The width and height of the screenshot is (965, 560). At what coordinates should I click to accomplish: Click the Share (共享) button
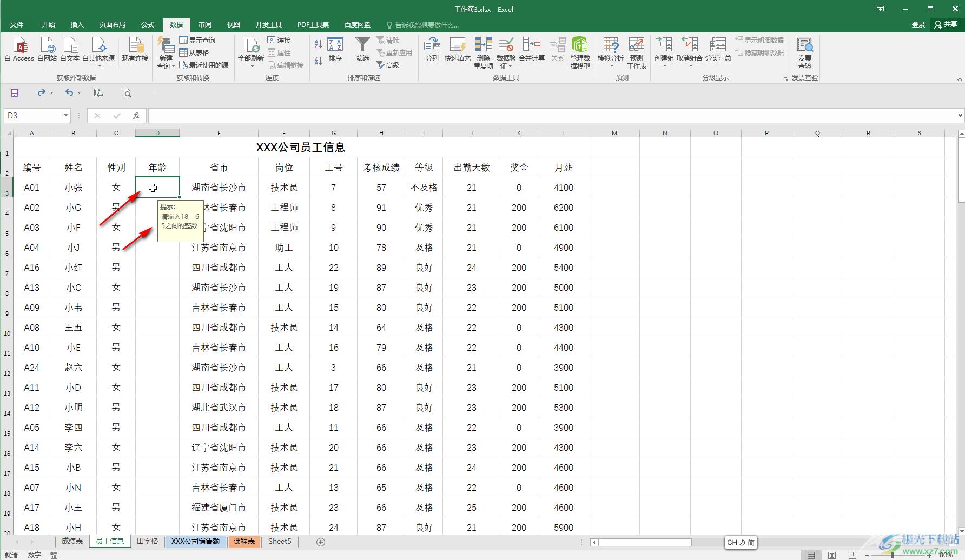(x=946, y=25)
